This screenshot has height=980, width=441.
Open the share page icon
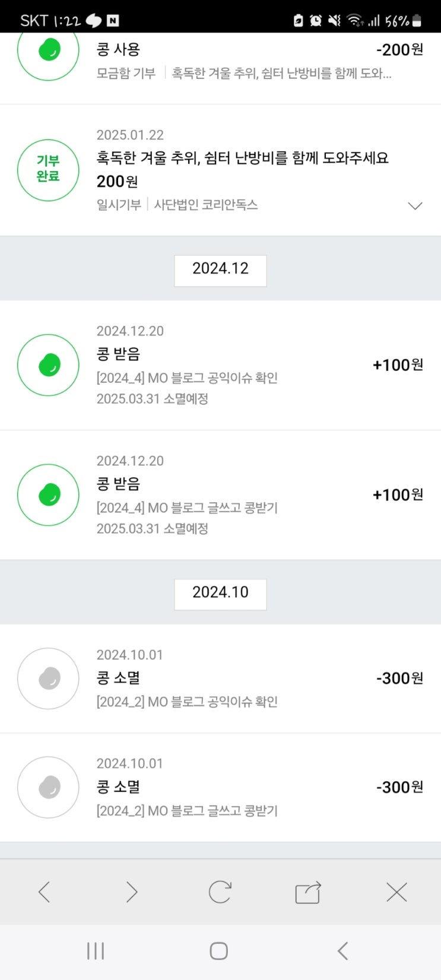pyautogui.click(x=308, y=892)
